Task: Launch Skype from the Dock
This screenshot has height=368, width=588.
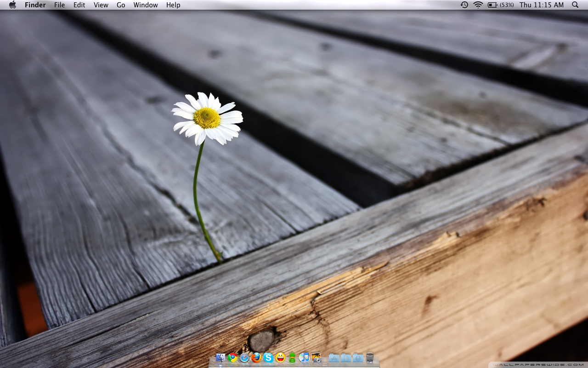Action: click(268, 357)
